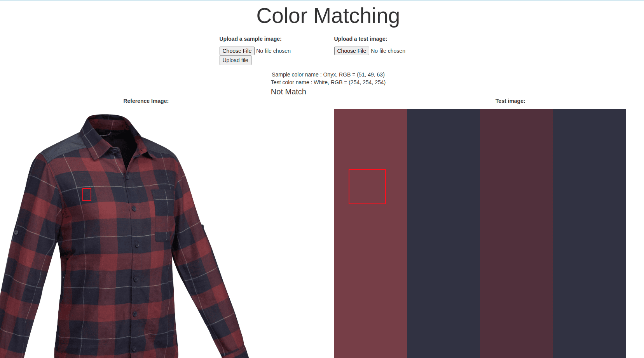This screenshot has width=644, height=358.
Task: Click the 'Test image:' label
Action: click(510, 101)
